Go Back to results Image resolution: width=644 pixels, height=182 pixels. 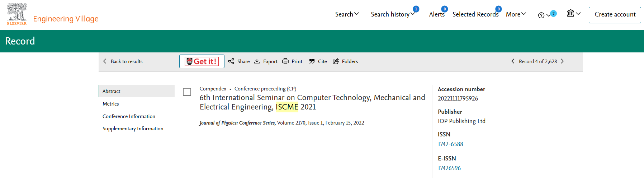[x=127, y=61]
